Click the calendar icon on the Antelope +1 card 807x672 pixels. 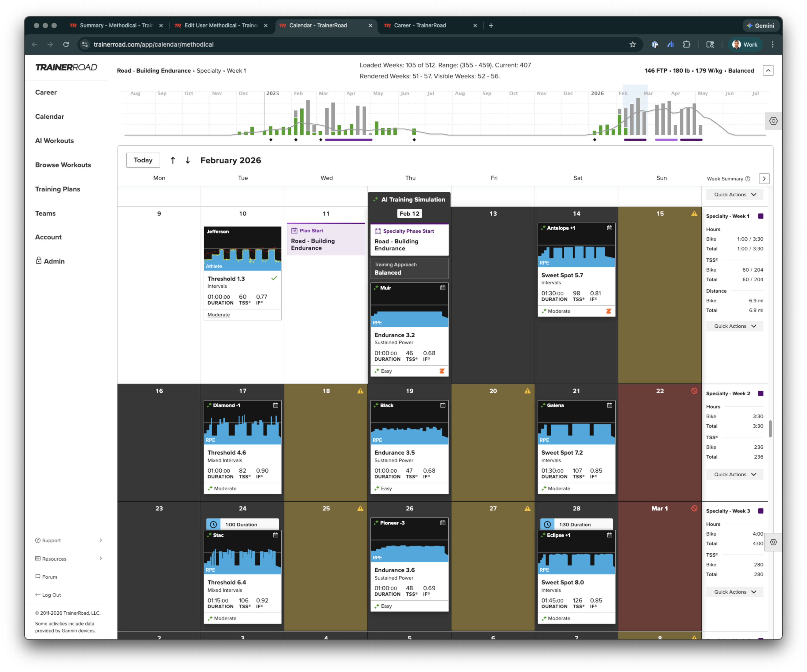pyautogui.click(x=609, y=228)
